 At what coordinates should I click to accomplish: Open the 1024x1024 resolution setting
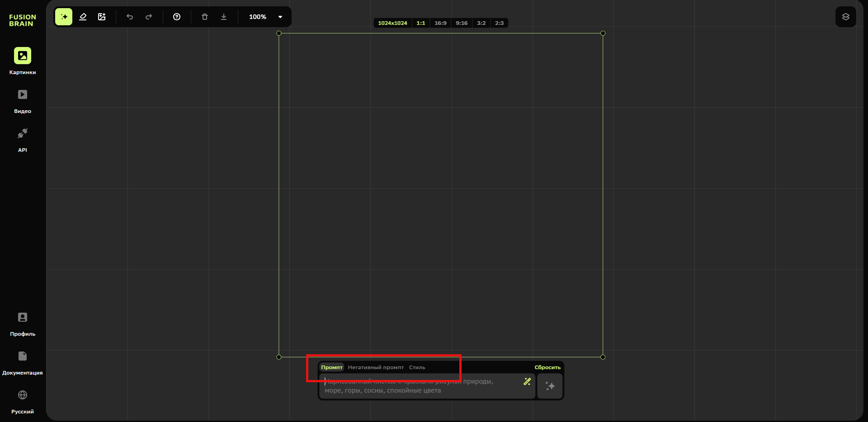392,23
